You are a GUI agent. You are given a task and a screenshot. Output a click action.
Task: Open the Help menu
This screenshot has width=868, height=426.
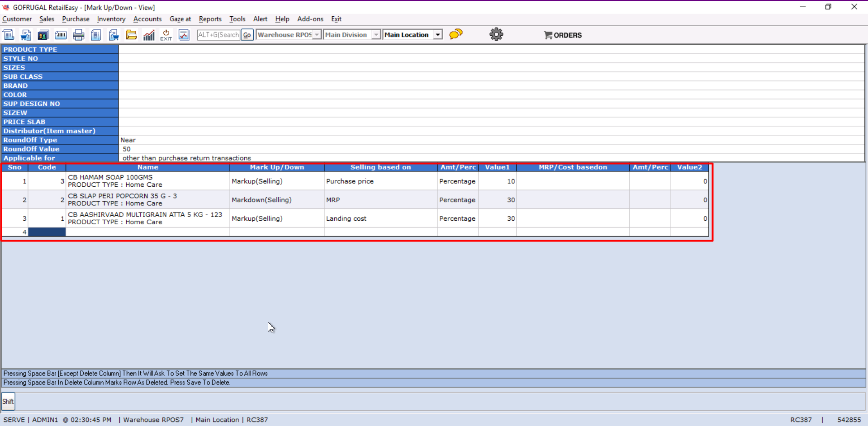click(282, 19)
